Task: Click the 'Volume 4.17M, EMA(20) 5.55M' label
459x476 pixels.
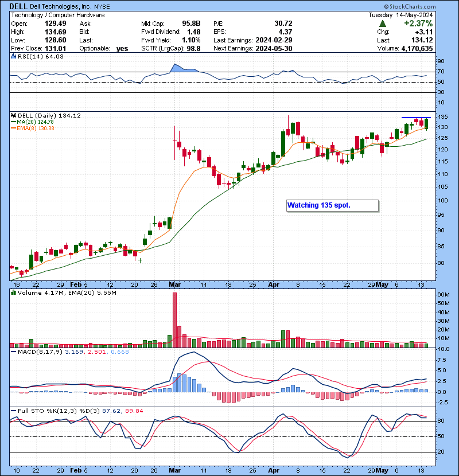Action: click(67, 293)
